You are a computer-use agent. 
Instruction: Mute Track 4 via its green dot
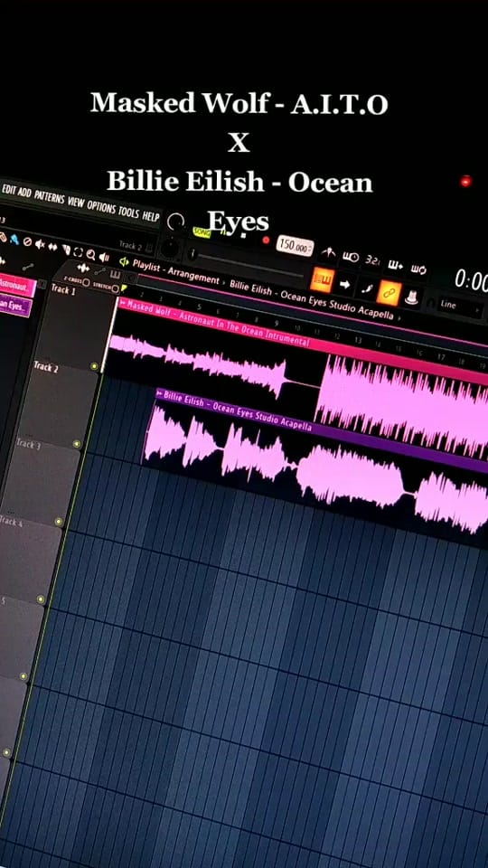[x=41, y=599]
